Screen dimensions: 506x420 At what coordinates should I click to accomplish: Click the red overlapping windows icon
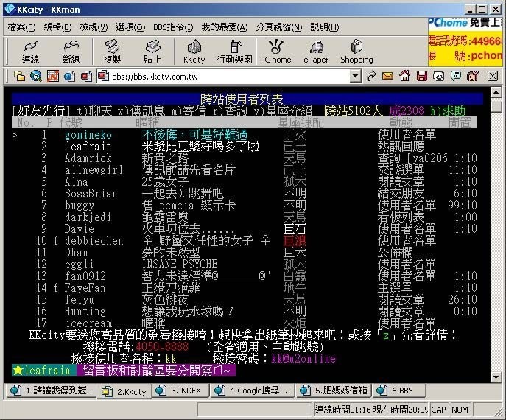(x=86, y=76)
